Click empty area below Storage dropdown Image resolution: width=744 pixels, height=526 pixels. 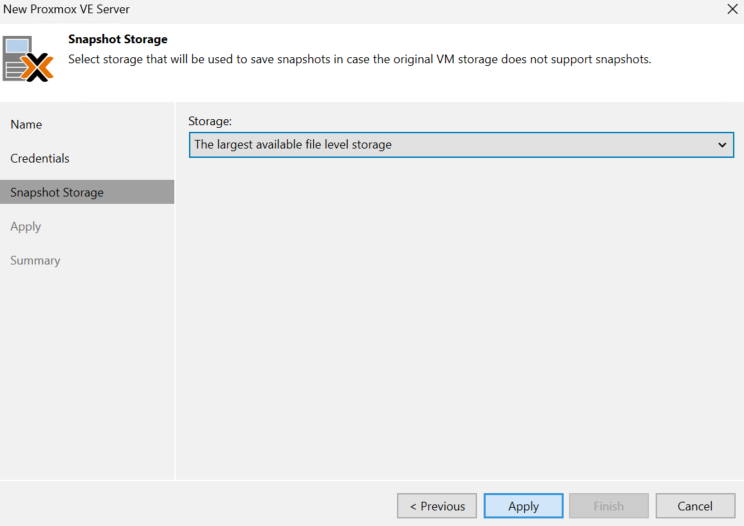pyautogui.click(x=460, y=318)
